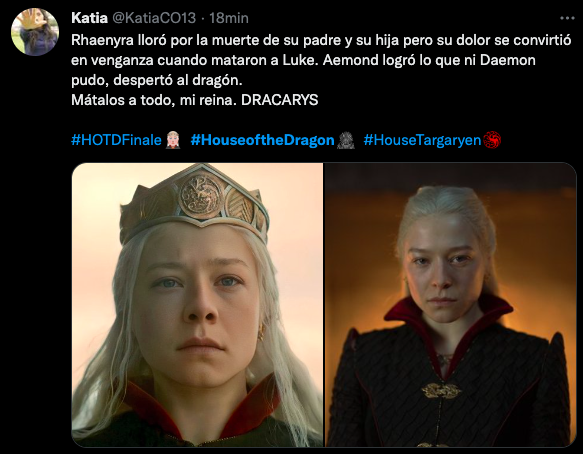Open the bold #HouseoftheDragon hashtag
The height and width of the screenshot is (454, 583).
(262, 140)
